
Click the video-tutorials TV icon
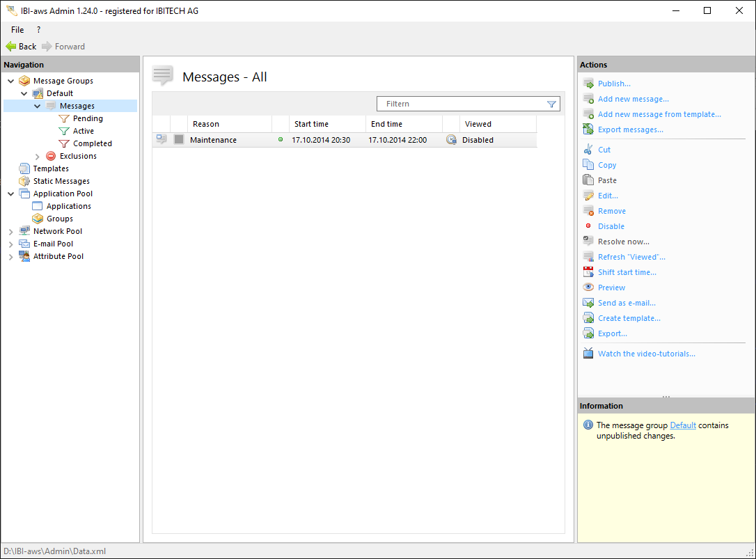pos(588,354)
